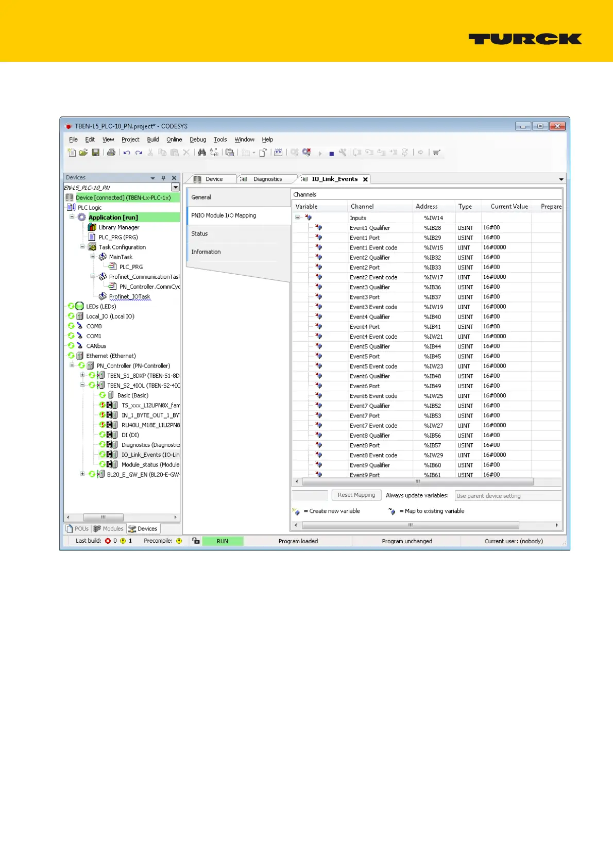Redo the last undone action
This screenshot has width=613, height=868.
coord(139,153)
